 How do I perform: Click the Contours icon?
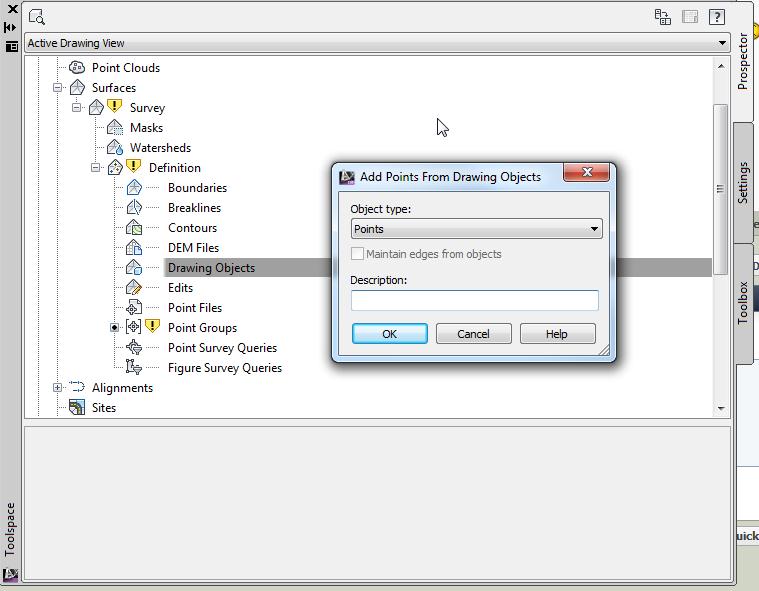tap(134, 227)
